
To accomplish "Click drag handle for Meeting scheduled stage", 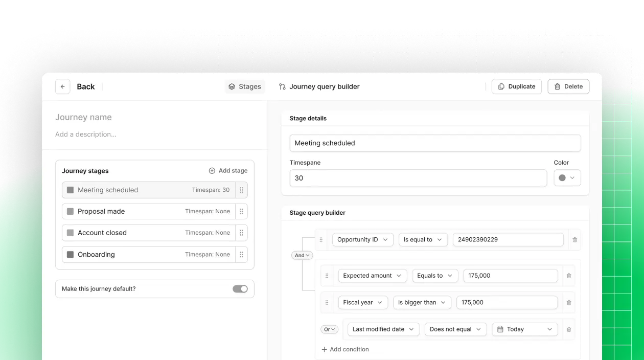I will [x=242, y=190].
